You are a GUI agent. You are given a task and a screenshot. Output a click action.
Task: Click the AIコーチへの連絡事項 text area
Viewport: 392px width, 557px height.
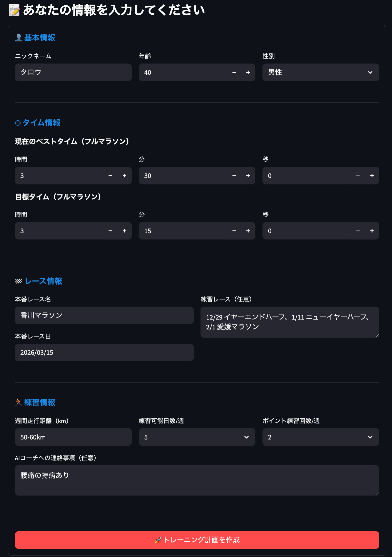(197, 480)
